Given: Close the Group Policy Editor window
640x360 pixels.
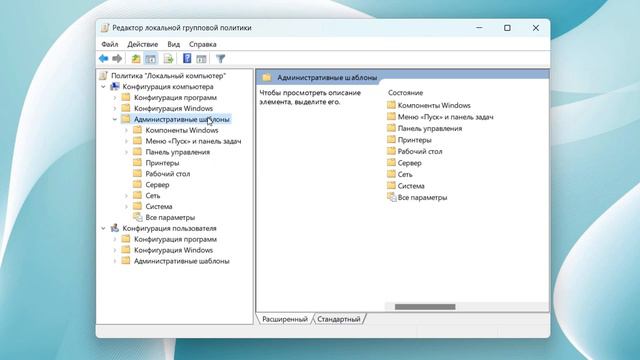Looking at the screenshot, I should point(536,28).
